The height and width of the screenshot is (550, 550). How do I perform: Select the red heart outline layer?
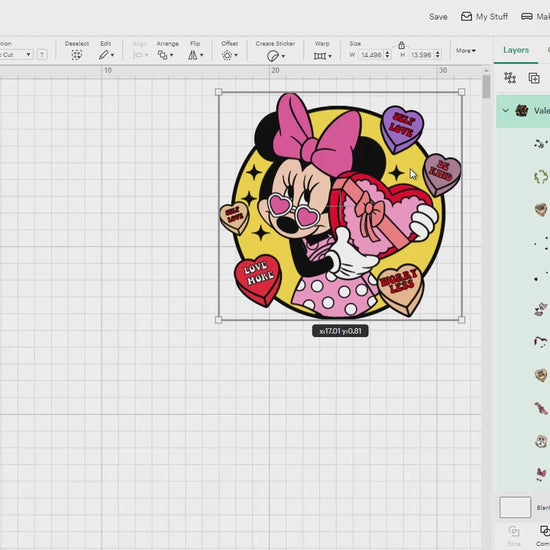pos(540,341)
